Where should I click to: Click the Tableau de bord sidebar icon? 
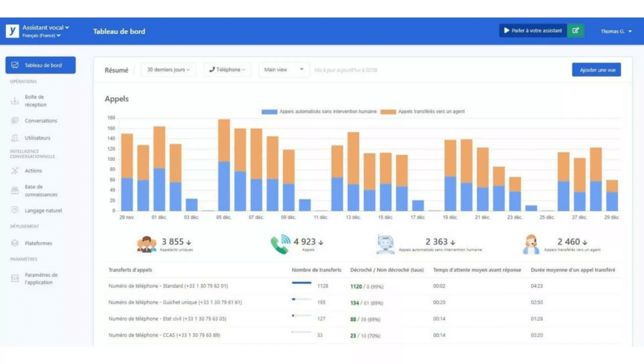(x=15, y=65)
